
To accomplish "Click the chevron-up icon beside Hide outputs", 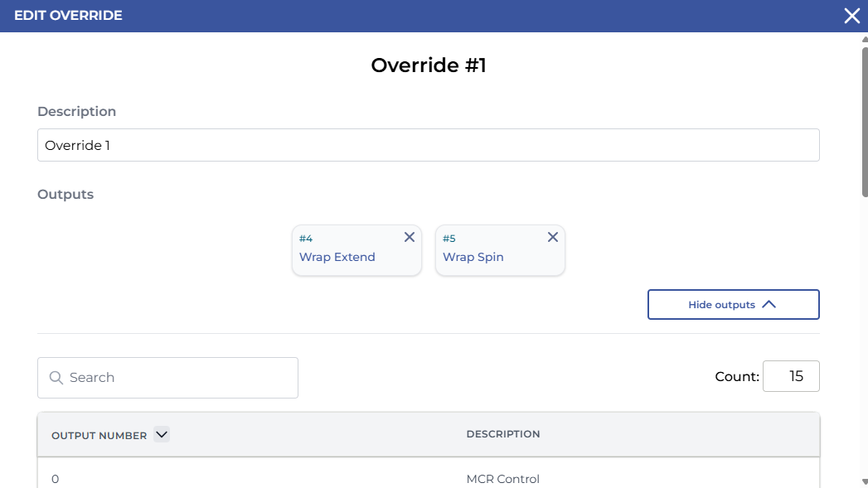I will point(769,304).
